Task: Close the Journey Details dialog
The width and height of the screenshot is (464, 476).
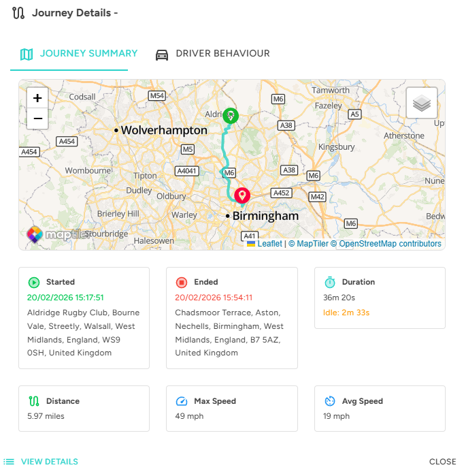Action: (442, 462)
